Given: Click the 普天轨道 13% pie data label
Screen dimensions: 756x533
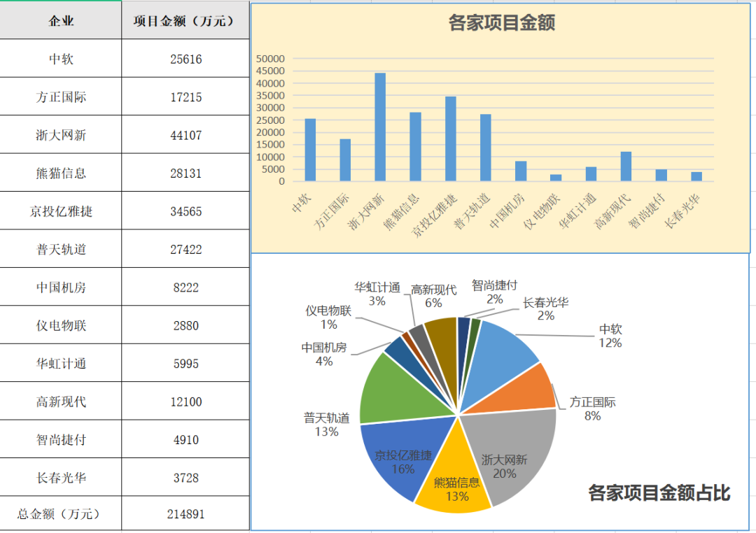Looking at the screenshot, I should coord(326,425).
